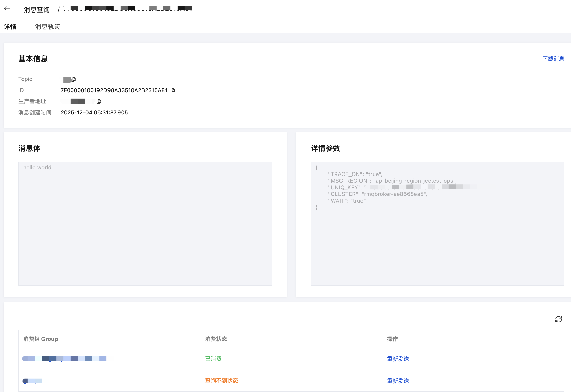Click the 操作 column header
The image size is (571, 392).
(x=392, y=339)
